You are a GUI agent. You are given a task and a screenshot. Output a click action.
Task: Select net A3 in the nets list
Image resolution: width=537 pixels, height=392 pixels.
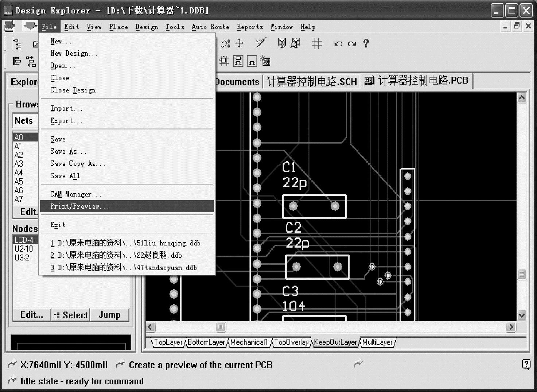point(19,164)
